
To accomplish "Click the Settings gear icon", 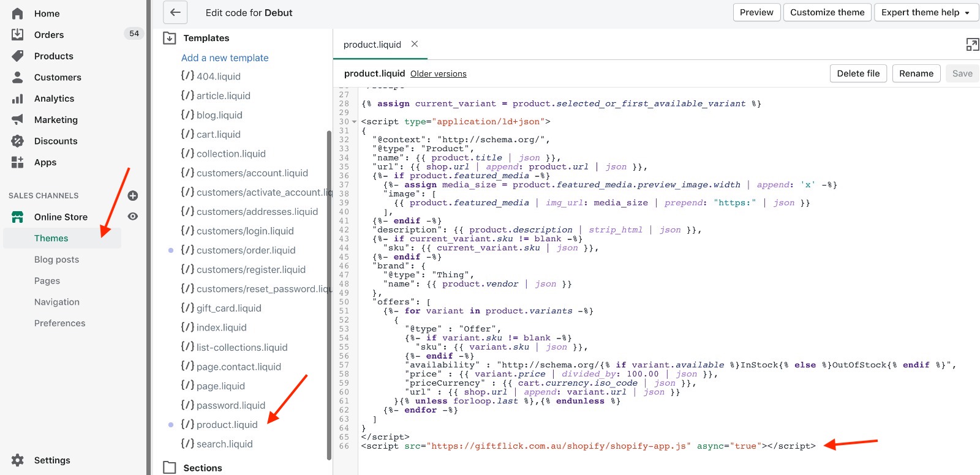I will tap(18, 460).
